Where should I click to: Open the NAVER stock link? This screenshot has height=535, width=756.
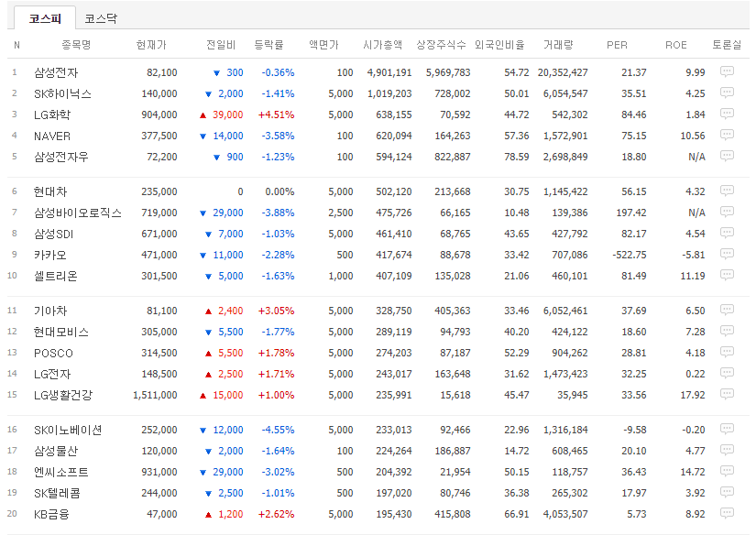[x=52, y=136]
